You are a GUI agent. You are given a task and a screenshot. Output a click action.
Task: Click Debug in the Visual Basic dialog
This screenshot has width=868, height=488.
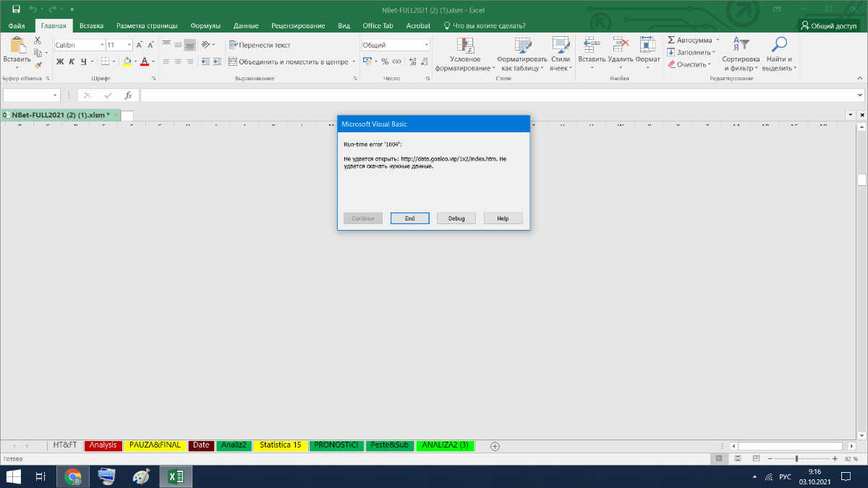coord(456,218)
